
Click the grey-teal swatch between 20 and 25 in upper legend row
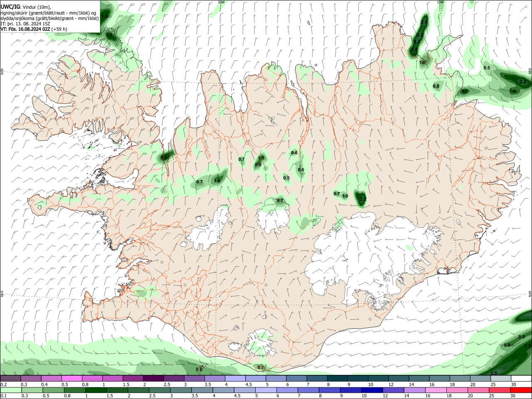[x=480, y=379]
